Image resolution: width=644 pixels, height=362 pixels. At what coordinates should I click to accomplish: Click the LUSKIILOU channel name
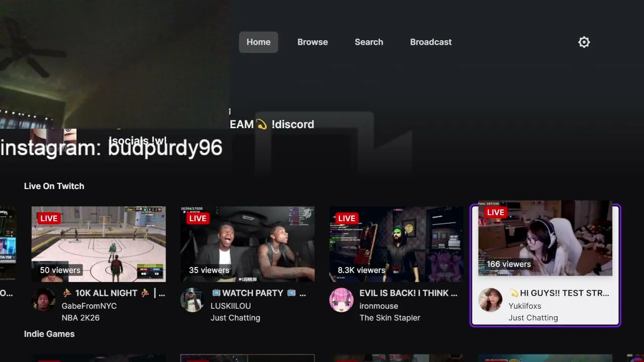[230, 306]
